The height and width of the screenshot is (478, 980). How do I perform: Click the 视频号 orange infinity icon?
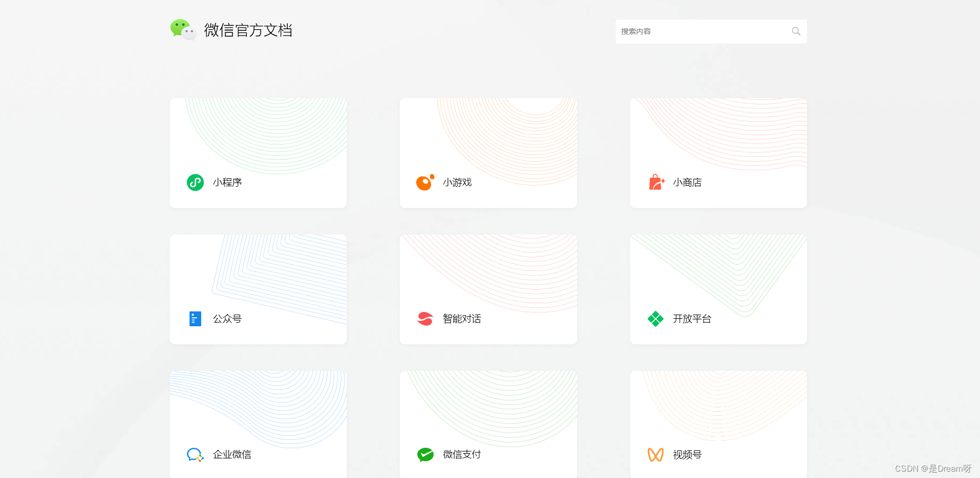(656, 455)
